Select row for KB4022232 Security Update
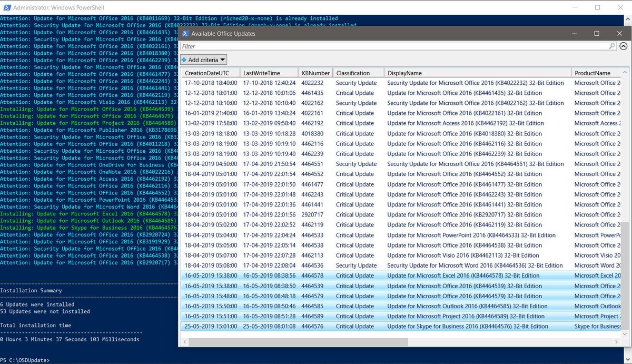632x364 pixels. coord(401,83)
